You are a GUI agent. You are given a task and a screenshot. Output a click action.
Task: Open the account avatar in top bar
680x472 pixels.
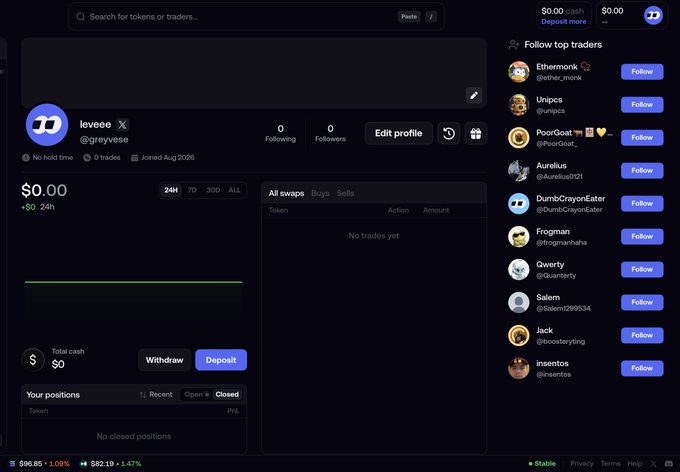coord(653,16)
